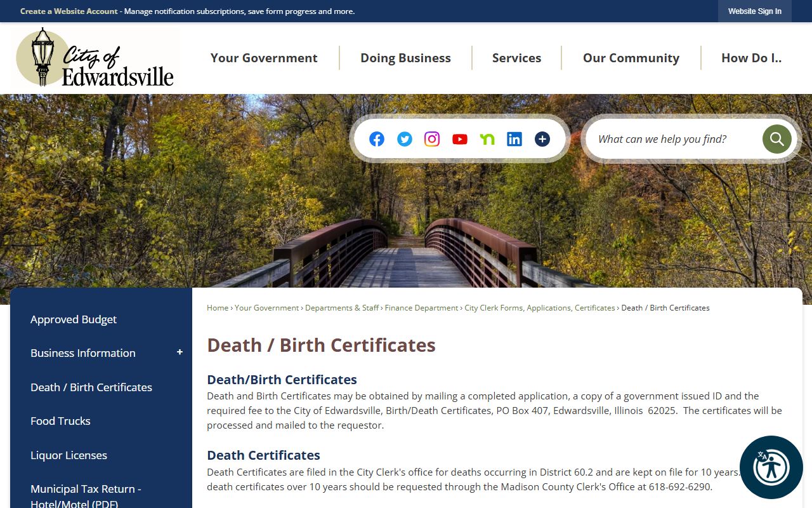
Task: Open Doing Business menu
Action: (x=406, y=58)
